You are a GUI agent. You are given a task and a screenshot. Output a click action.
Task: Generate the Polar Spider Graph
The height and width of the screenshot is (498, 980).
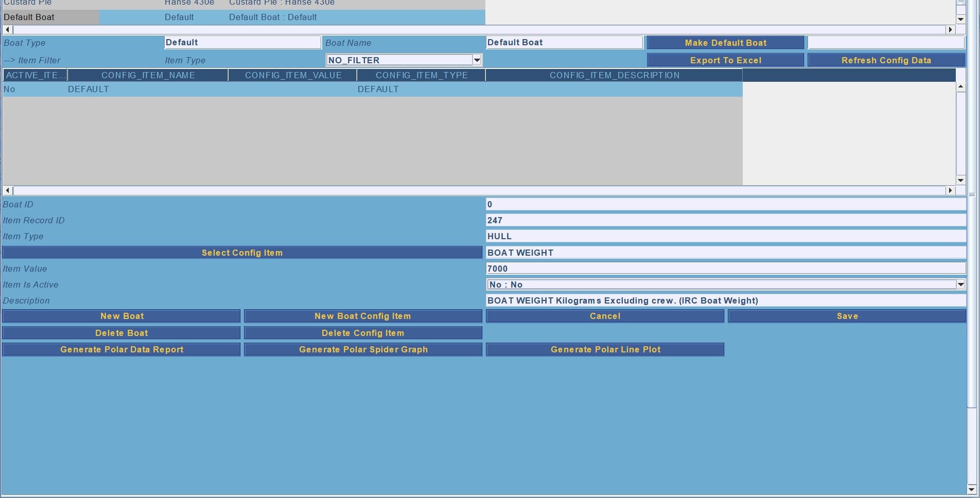[363, 349]
